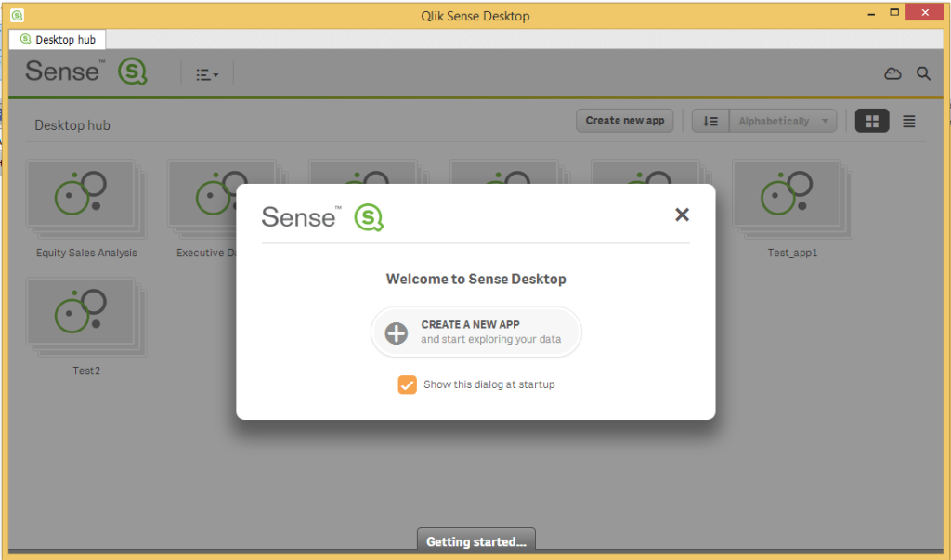
Task: Select the Desktop hub tab
Action: pos(57,39)
